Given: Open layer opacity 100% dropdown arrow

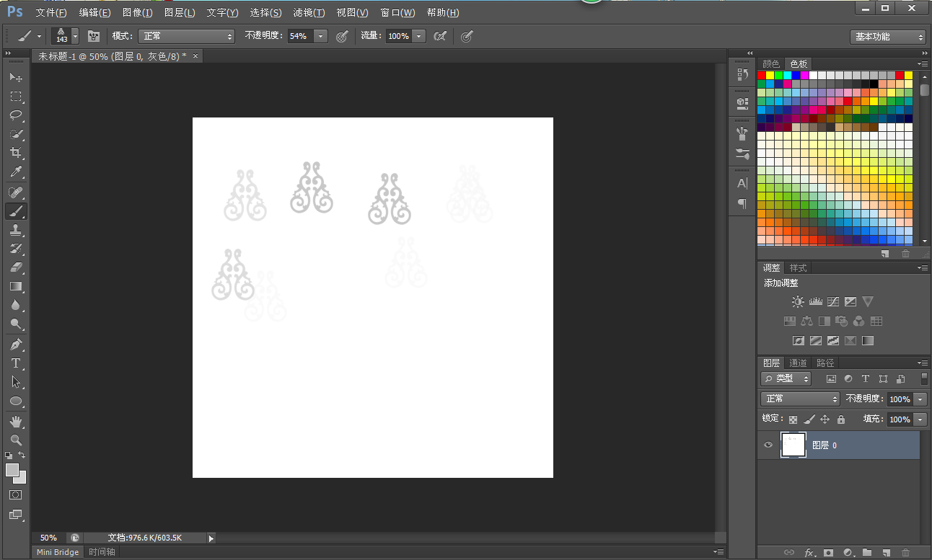Looking at the screenshot, I should click(x=920, y=399).
